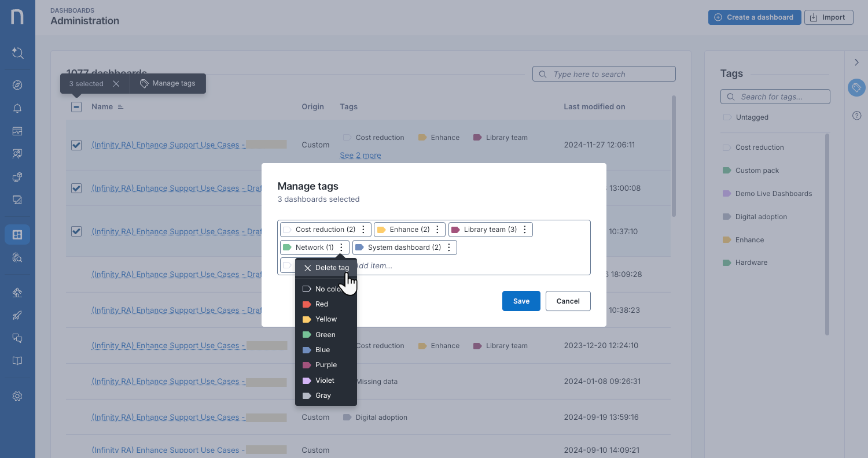Image resolution: width=868 pixels, height=458 pixels.
Task: Click Cancel in Manage tags dialog
Action: (568, 301)
